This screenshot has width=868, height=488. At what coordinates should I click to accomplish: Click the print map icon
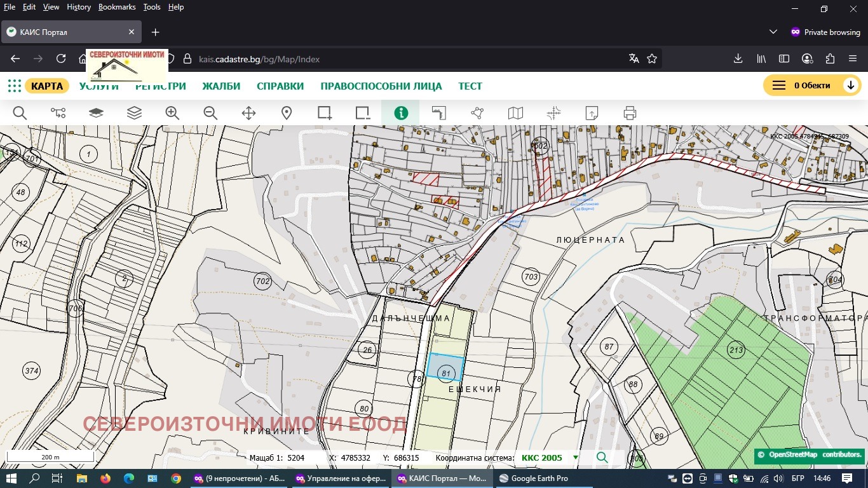pyautogui.click(x=630, y=113)
